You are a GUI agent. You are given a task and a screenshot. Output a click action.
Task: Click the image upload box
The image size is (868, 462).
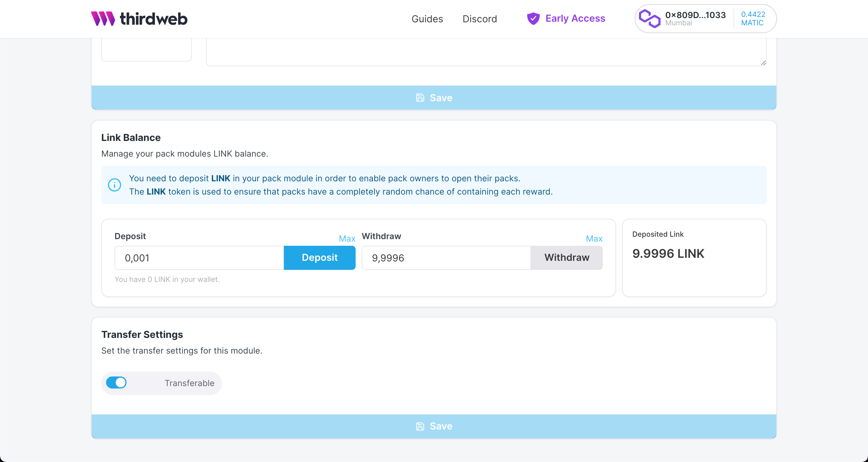pyautogui.click(x=146, y=49)
